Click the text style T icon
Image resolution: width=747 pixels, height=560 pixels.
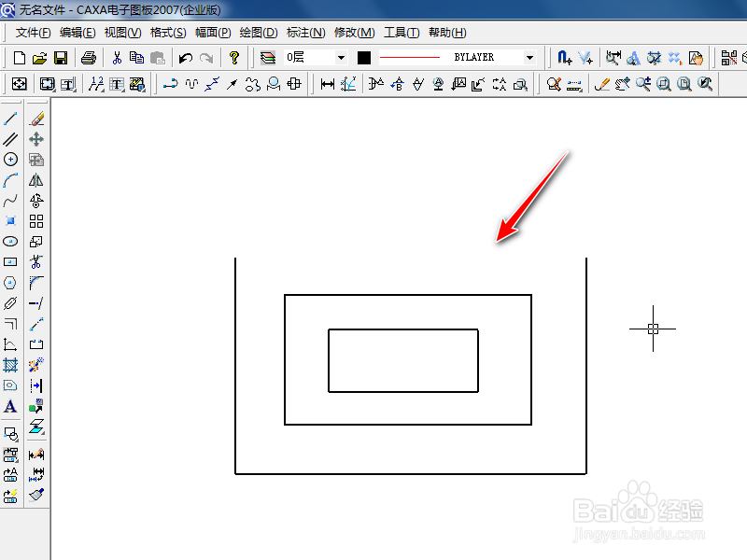click(x=117, y=84)
